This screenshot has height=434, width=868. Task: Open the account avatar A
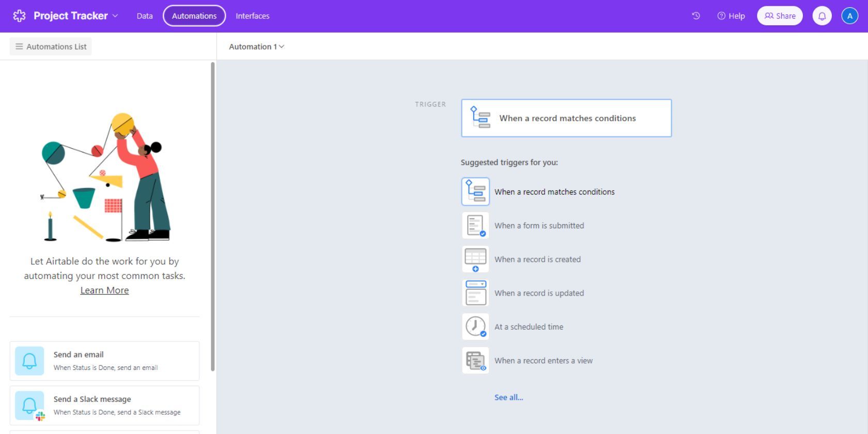[850, 16]
